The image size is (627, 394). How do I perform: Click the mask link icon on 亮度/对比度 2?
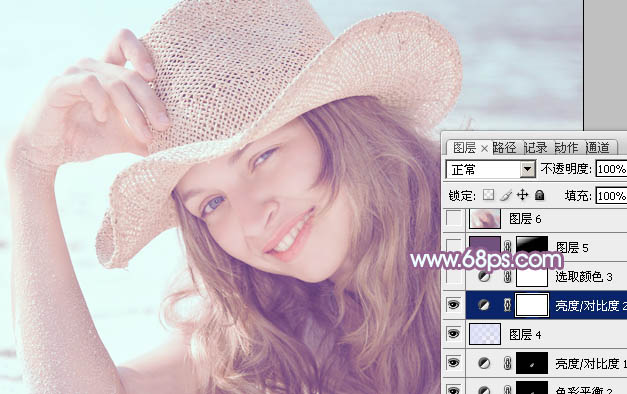pyautogui.click(x=507, y=306)
